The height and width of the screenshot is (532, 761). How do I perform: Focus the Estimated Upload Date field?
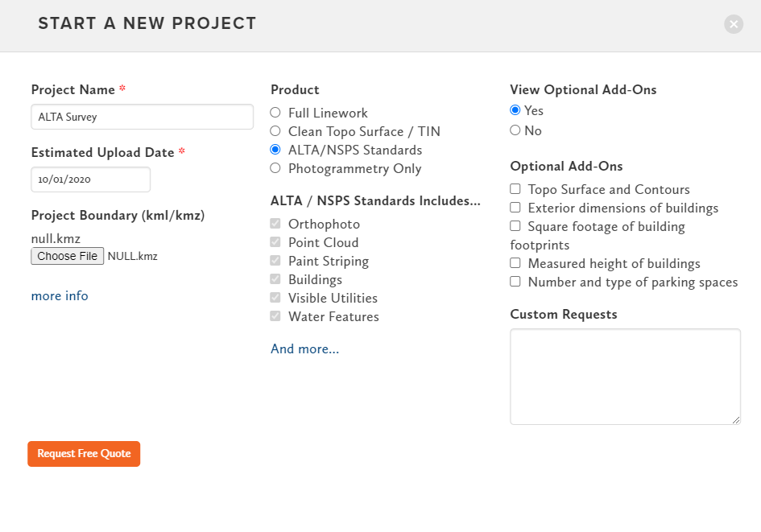[x=90, y=179]
